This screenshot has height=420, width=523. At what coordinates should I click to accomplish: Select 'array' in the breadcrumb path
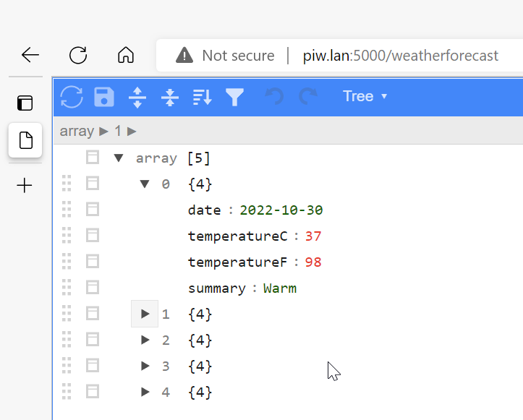coord(77,131)
